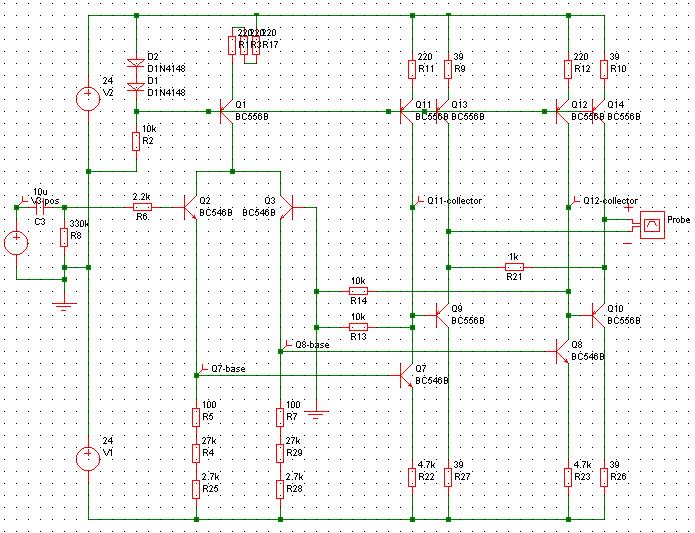This screenshot has width=695, height=533.
Task: Click the Q12-collector net label
Action: point(610,201)
